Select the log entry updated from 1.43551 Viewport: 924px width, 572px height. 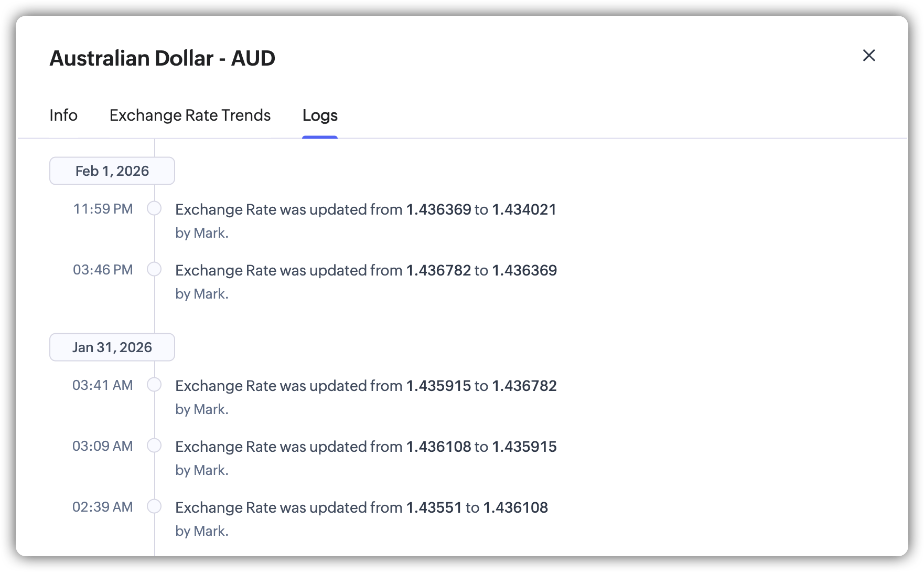pyautogui.click(x=361, y=508)
